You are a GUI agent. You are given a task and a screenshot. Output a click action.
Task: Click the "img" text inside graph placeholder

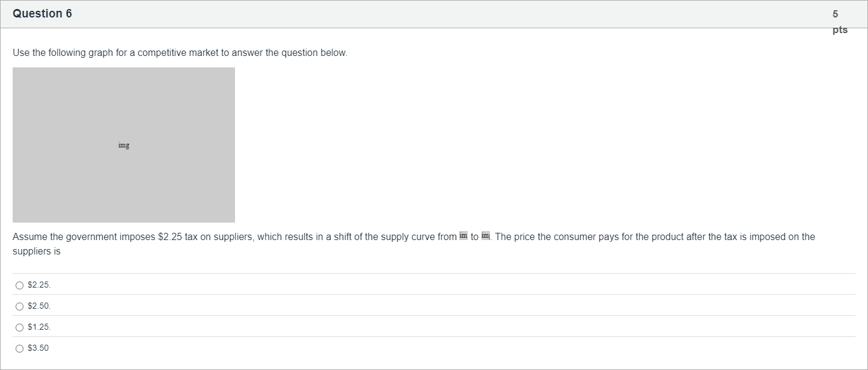[124, 145]
